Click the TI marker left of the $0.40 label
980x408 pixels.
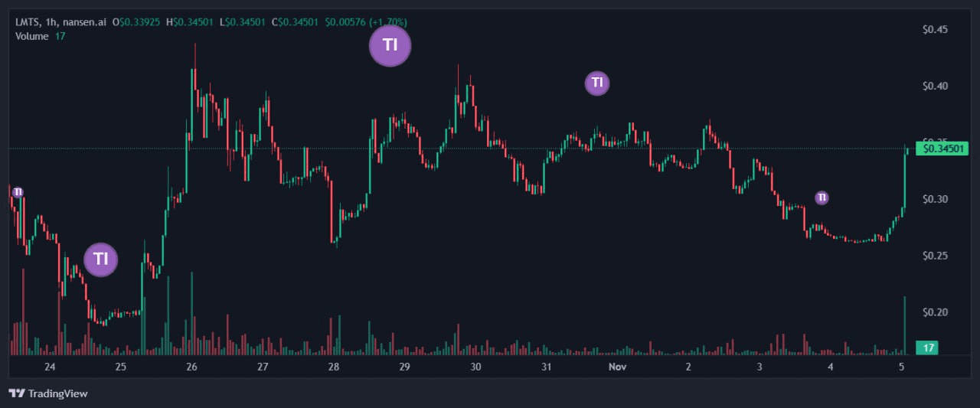pos(597,83)
